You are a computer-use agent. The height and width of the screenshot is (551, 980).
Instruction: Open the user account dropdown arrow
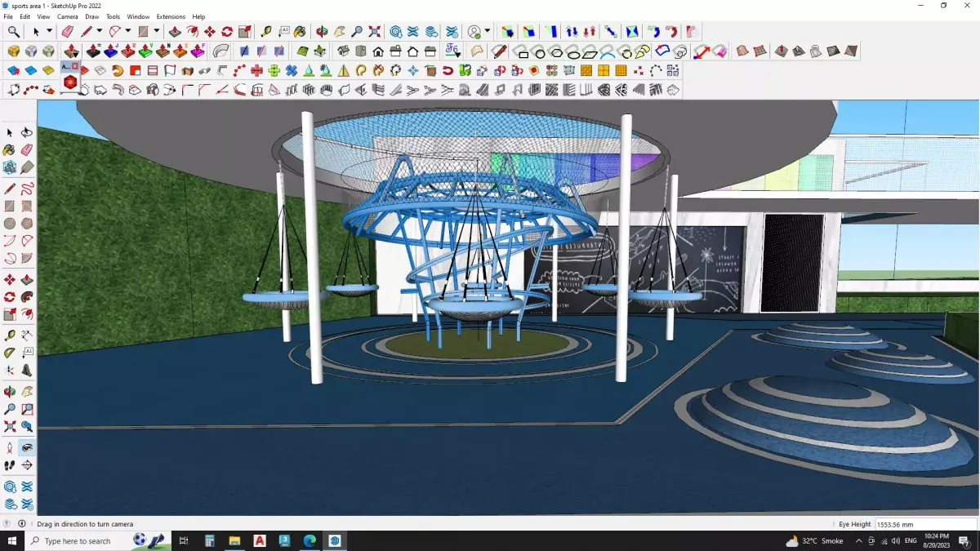[488, 31]
